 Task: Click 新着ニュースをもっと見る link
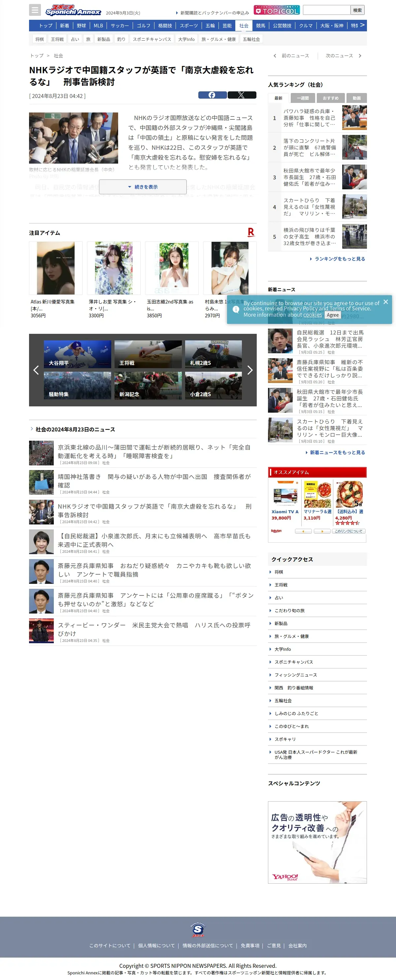click(x=336, y=452)
